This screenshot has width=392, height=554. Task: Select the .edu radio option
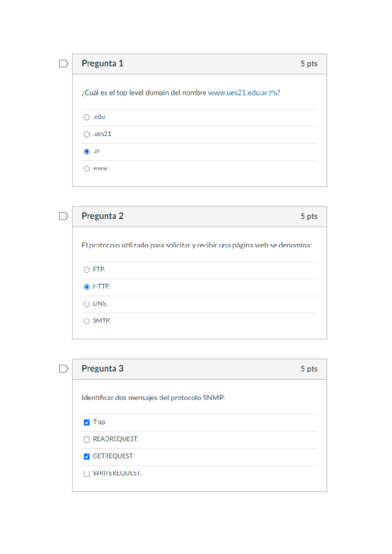[87, 117]
